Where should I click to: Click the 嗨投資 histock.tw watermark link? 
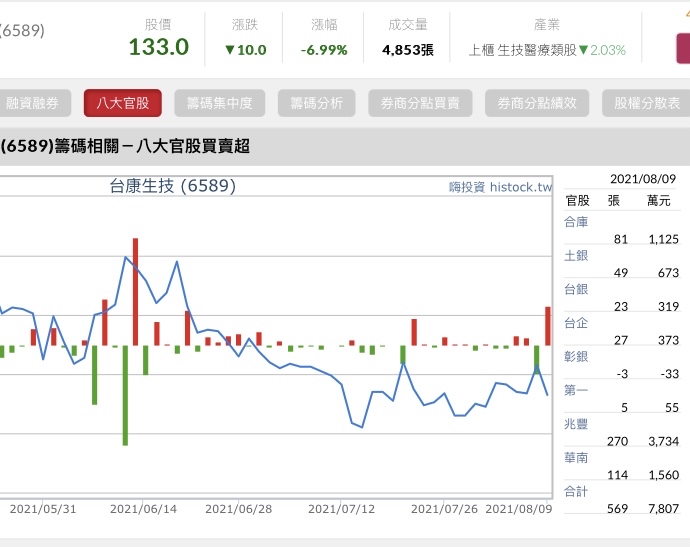pyautogui.click(x=500, y=187)
